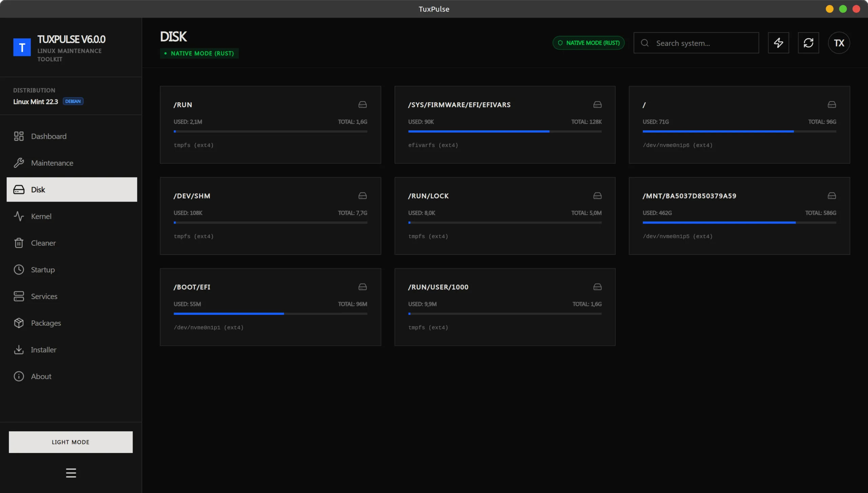Open the Dashboard section

coord(48,136)
